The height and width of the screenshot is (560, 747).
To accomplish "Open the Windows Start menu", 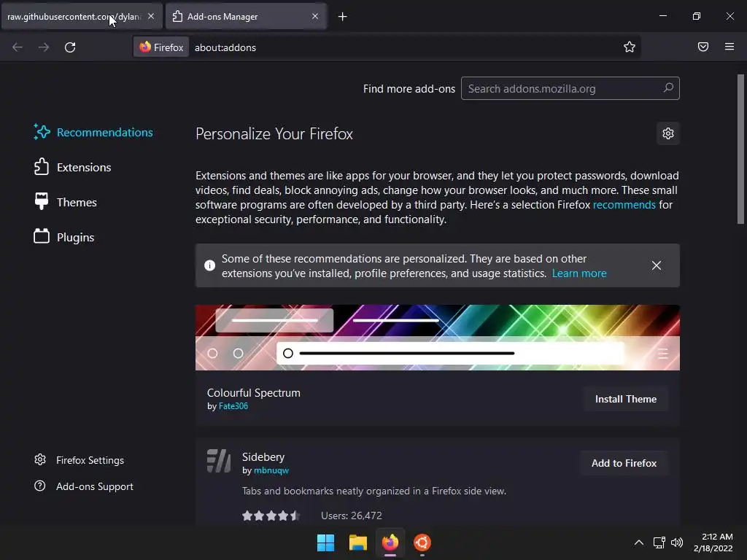I will coord(326,542).
